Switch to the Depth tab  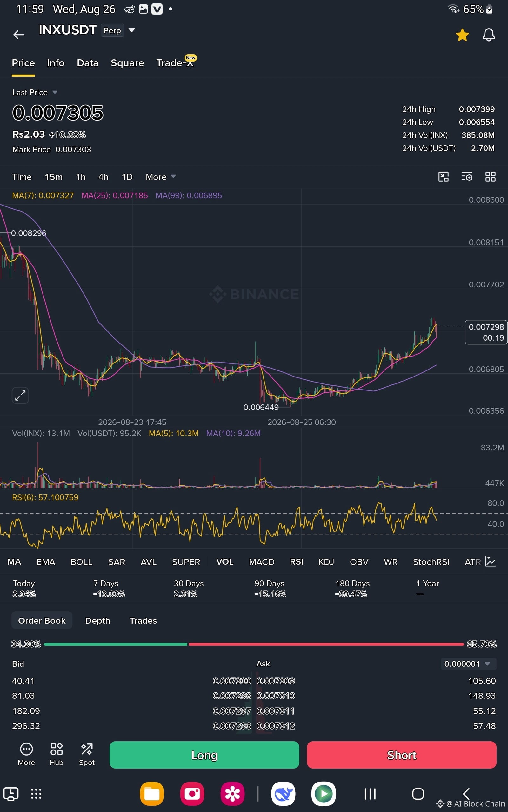pyautogui.click(x=97, y=621)
